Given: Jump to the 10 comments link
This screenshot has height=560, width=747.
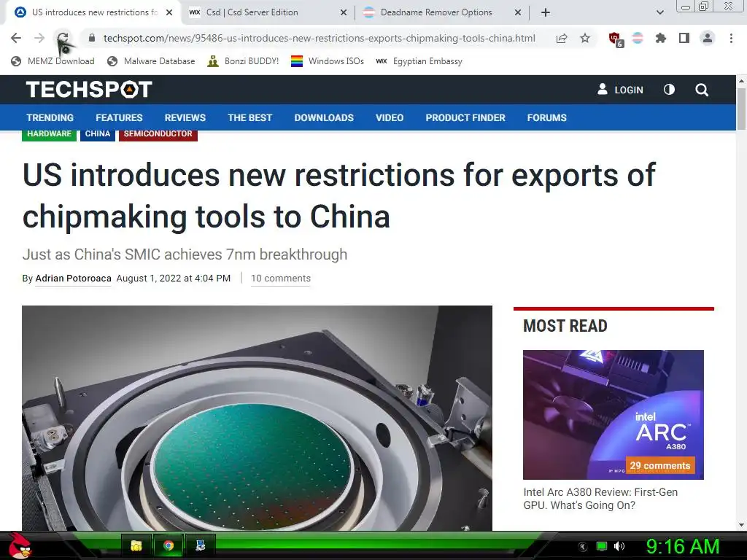Looking at the screenshot, I should coord(281,278).
